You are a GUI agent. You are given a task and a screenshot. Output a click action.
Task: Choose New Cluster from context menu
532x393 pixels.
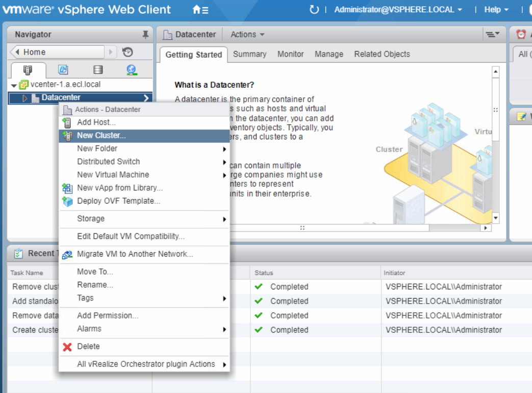[x=101, y=135]
